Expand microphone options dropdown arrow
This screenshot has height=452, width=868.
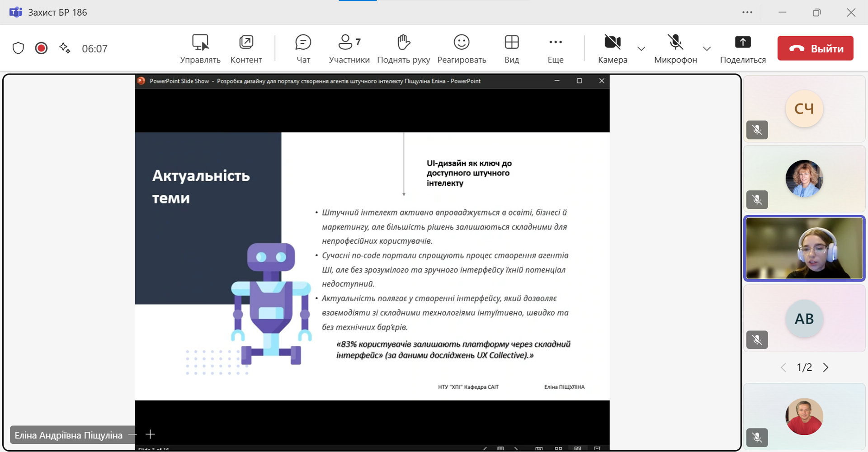(707, 49)
